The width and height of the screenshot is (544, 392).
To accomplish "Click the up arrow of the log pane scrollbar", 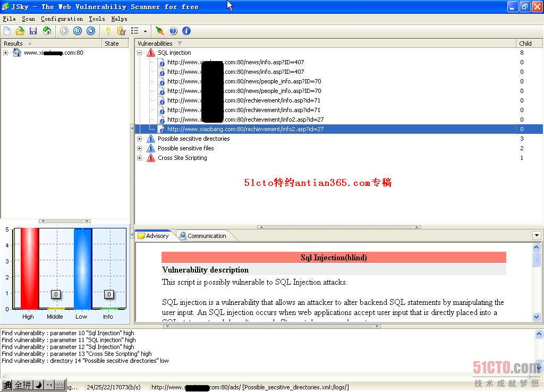I will [x=539, y=334].
